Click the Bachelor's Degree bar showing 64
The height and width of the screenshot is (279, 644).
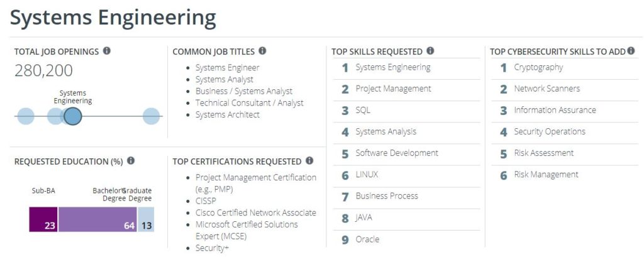click(97, 219)
